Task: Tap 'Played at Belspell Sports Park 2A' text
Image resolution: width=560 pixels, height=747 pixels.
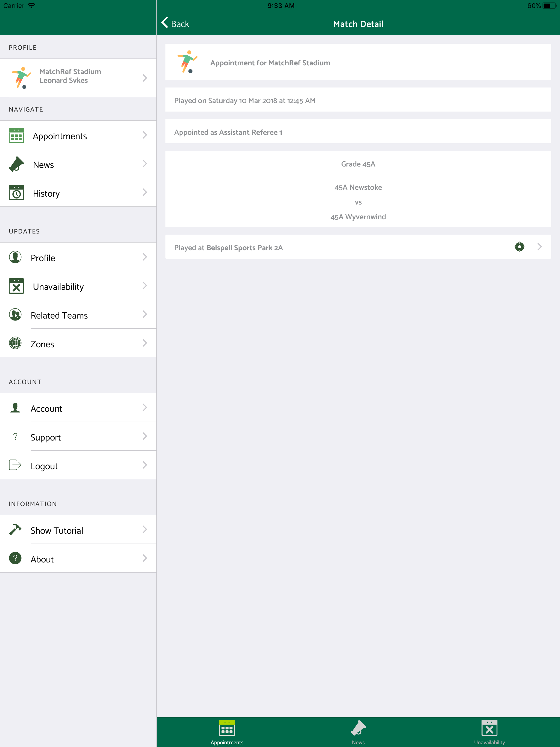Action: (x=228, y=247)
